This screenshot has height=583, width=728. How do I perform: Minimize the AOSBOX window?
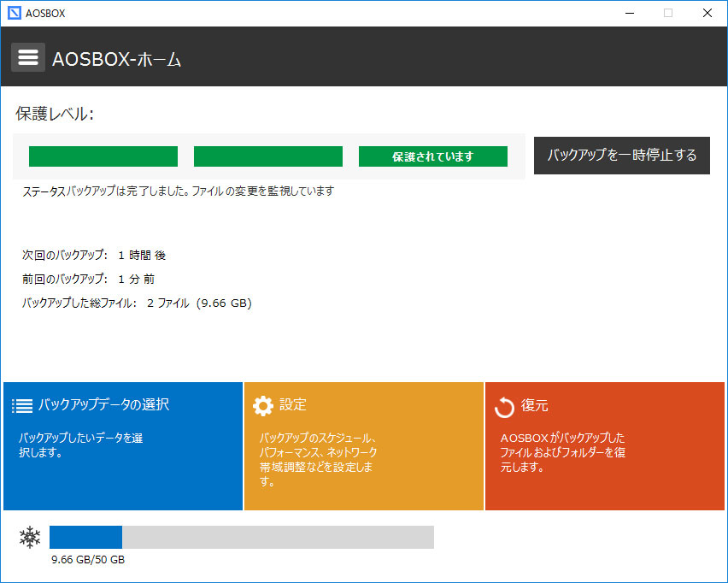[630, 13]
